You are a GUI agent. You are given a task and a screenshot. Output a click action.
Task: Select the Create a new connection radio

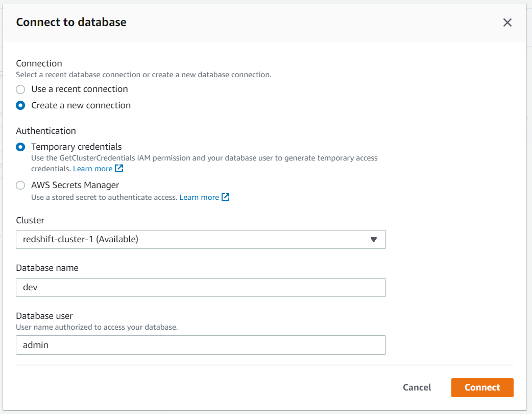pos(20,106)
